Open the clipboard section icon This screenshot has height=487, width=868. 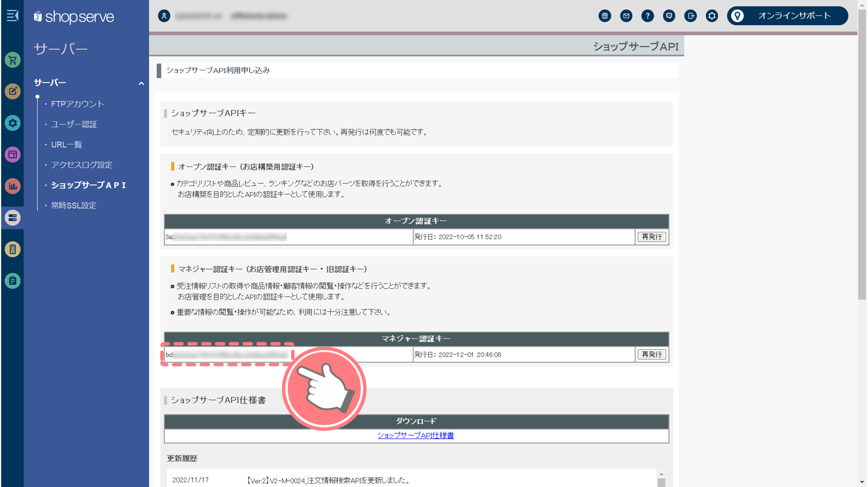(x=13, y=281)
